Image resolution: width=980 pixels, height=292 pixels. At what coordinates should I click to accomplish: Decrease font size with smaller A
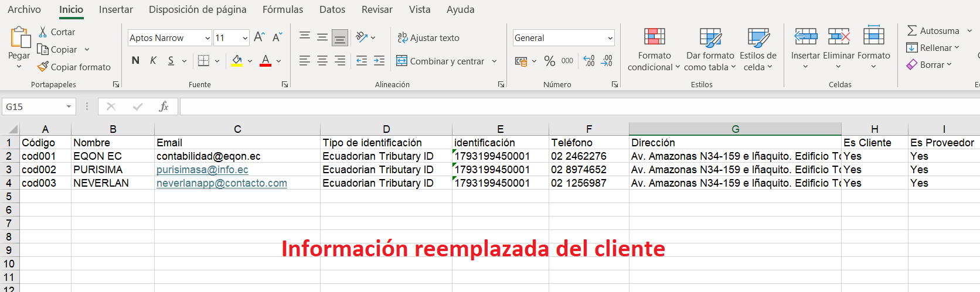tap(277, 37)
